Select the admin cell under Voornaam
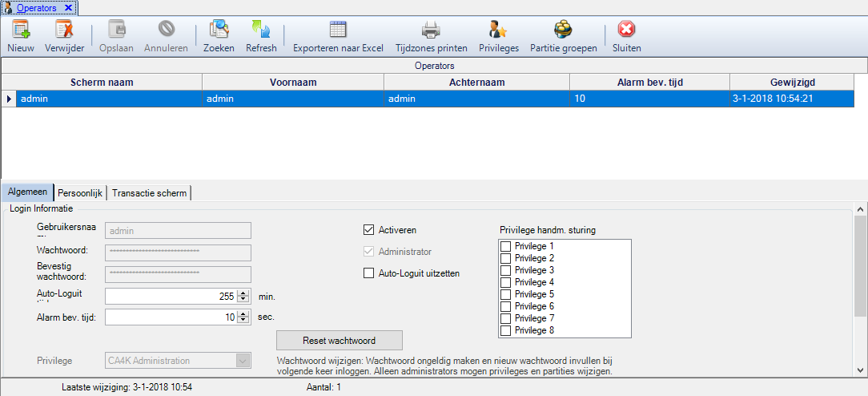The height and width of the screenshot is (396, 868). tap(293, 99)
